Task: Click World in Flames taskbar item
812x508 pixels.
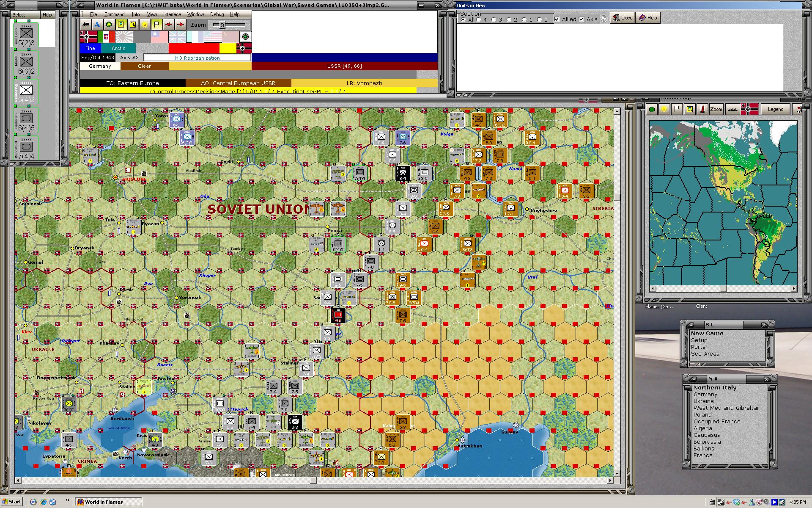Action: 109,502
